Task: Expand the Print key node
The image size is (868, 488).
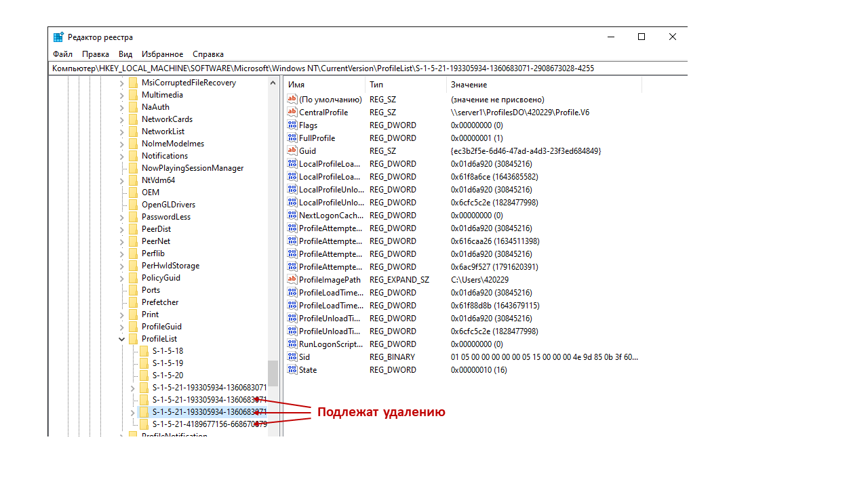Action: pos(122,314)
